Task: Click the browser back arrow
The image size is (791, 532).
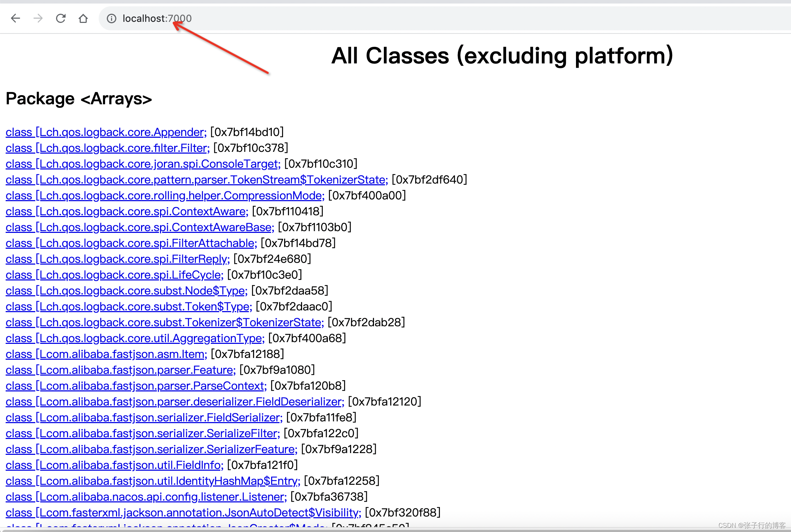Action: pos(16,18)
